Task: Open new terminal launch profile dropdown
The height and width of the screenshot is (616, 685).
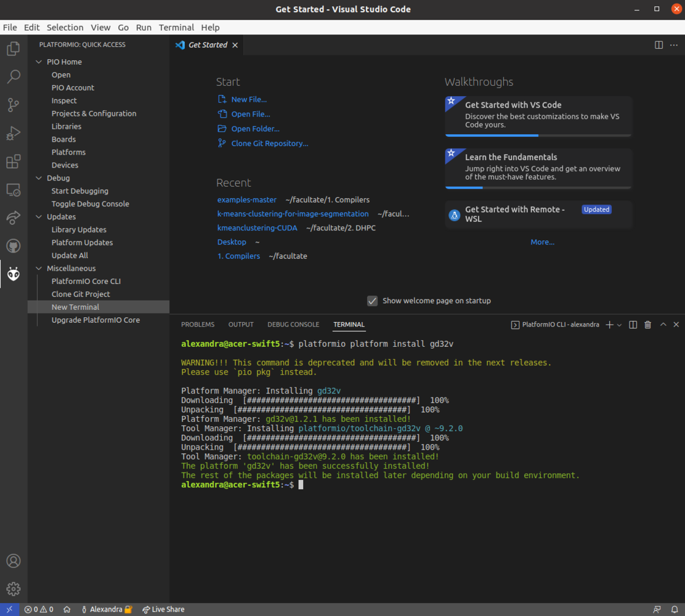Action: click(620, 325)
